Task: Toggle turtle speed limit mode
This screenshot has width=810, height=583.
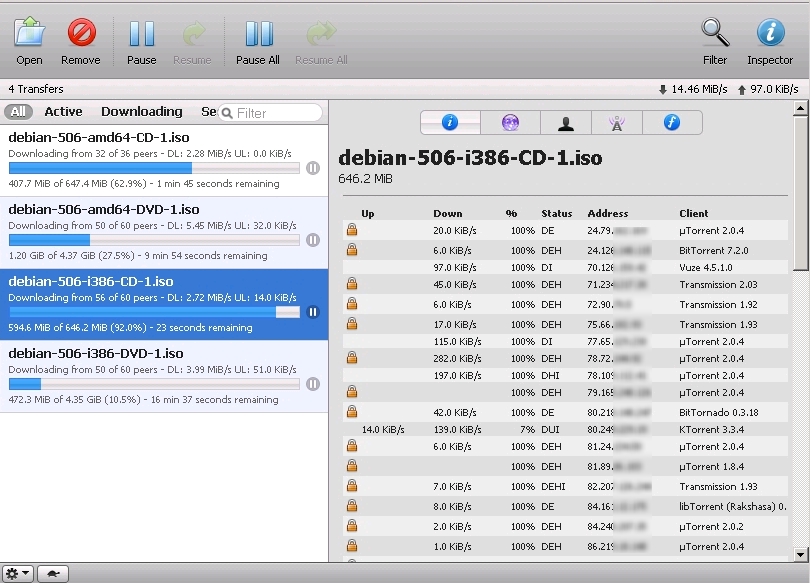Action: click(52, 574)
